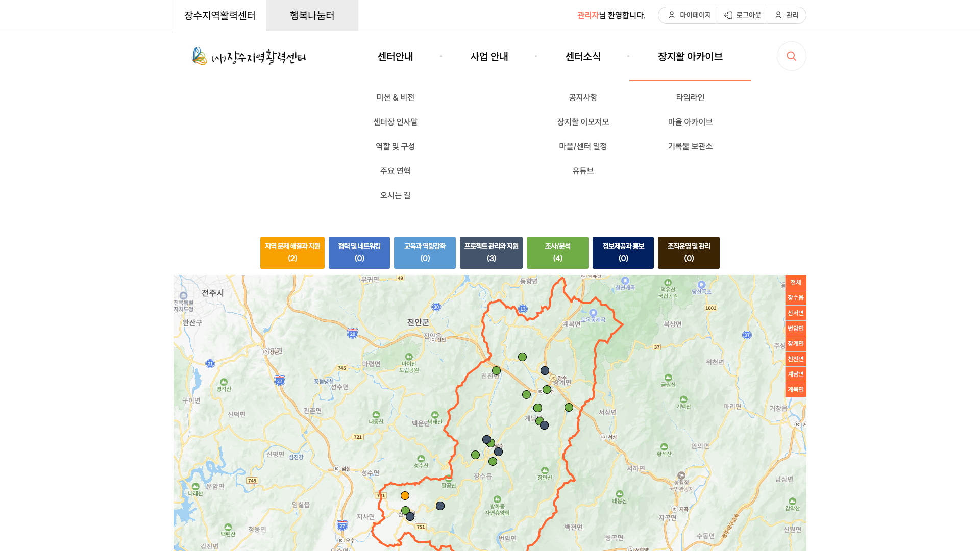Open the 센터안내 menu

pyautogui.click(x=396, y=56)
